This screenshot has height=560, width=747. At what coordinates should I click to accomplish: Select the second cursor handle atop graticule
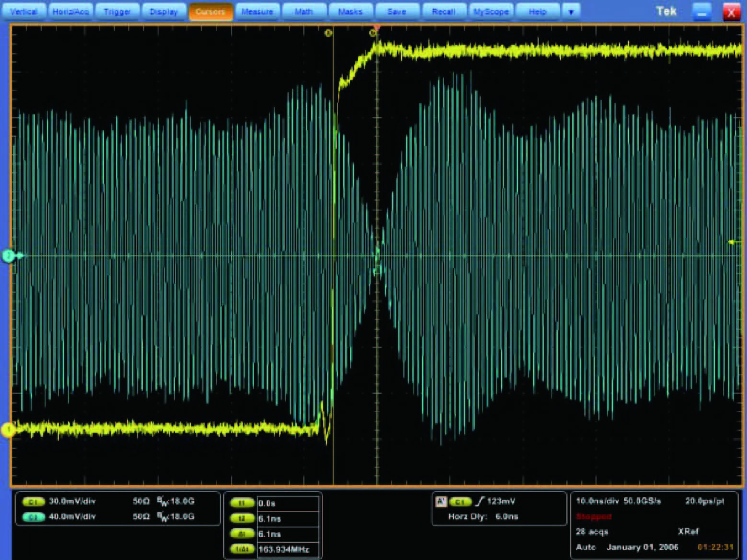click(x=373, y=33)
